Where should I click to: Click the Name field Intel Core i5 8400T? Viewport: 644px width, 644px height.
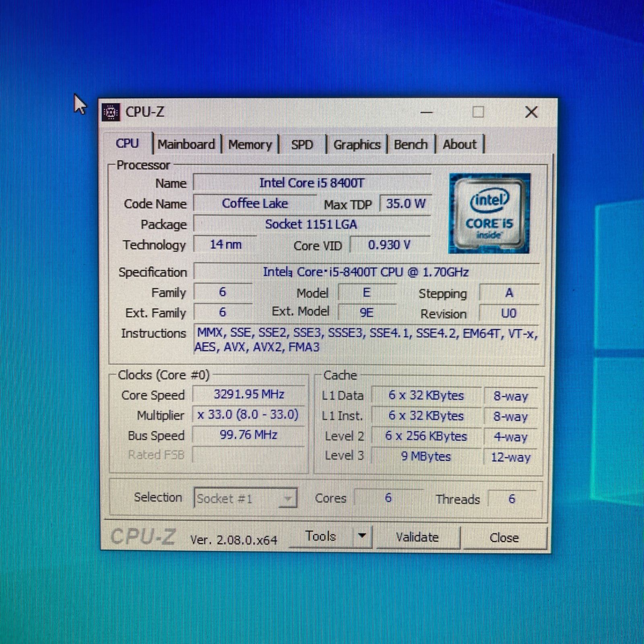pos(312,183)
